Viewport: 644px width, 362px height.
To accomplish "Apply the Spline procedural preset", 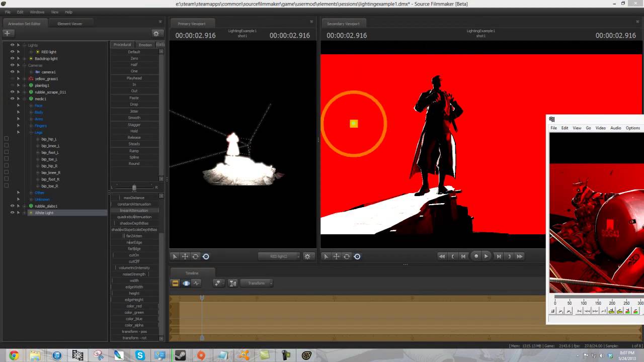I will 134,157.
